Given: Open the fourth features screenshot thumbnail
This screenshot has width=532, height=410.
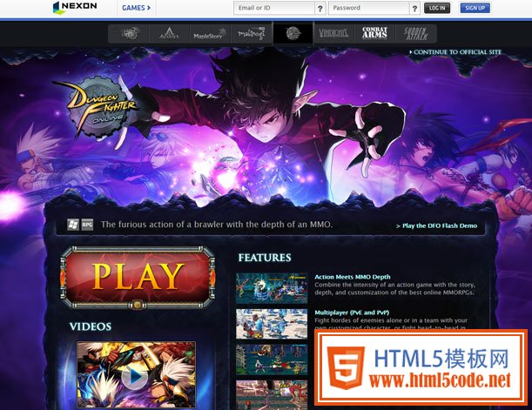Looking at the screenshot, I should 272,394.
